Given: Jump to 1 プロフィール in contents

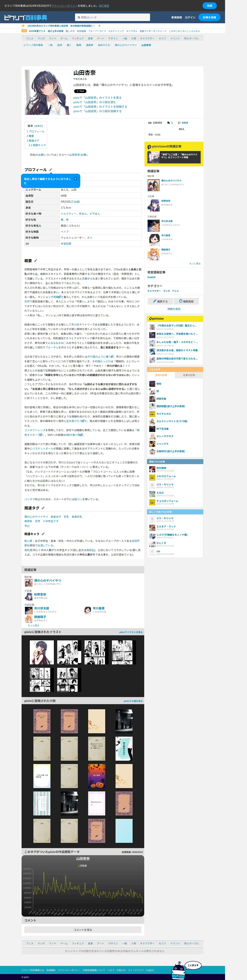Looking at the screenshot, I should point(35,132).
